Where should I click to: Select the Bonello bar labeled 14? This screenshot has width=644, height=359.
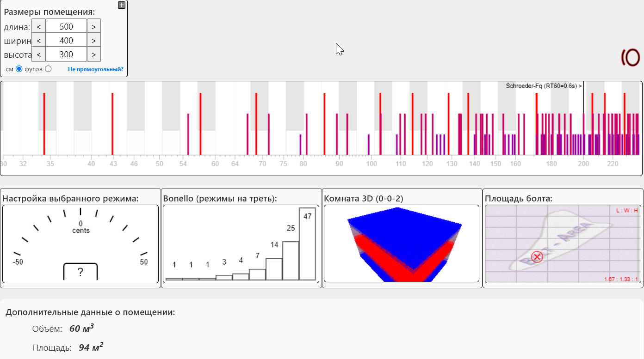click(274, 269)
